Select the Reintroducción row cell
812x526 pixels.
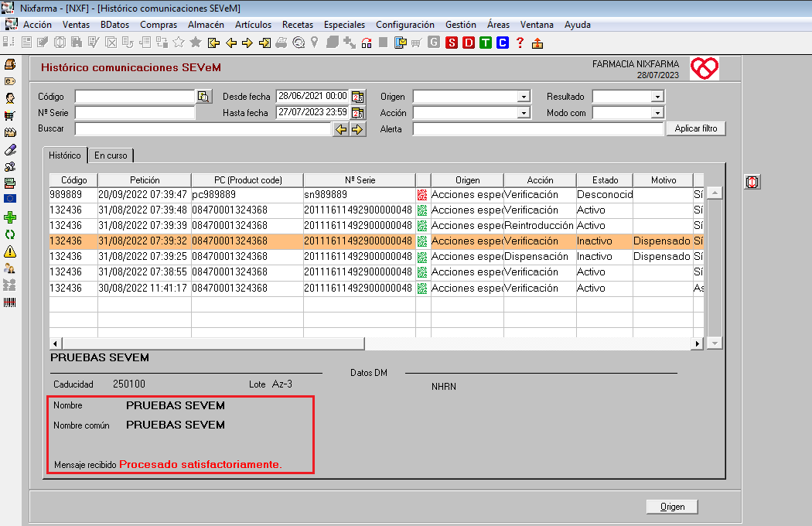pos(539,225)
